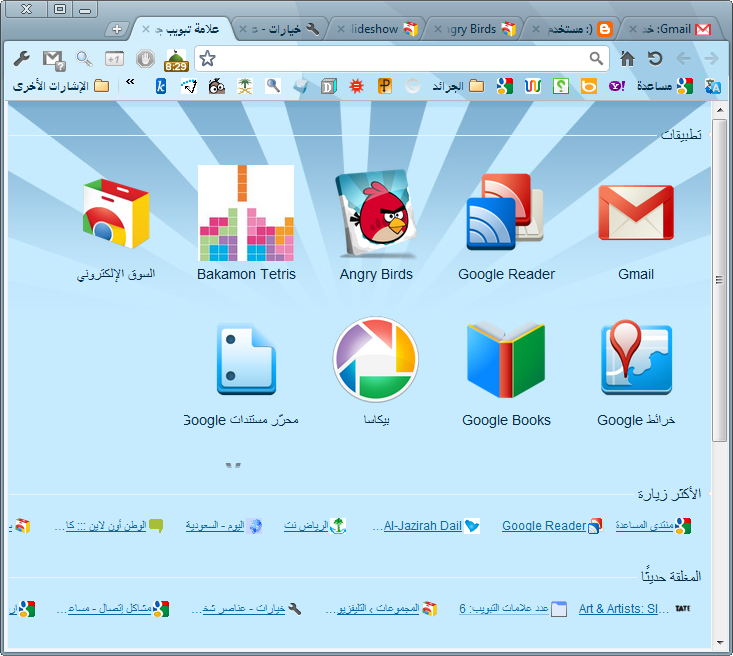Open the مساعدة Google bookmark
The image size is (733, 656).
point(664,86)
